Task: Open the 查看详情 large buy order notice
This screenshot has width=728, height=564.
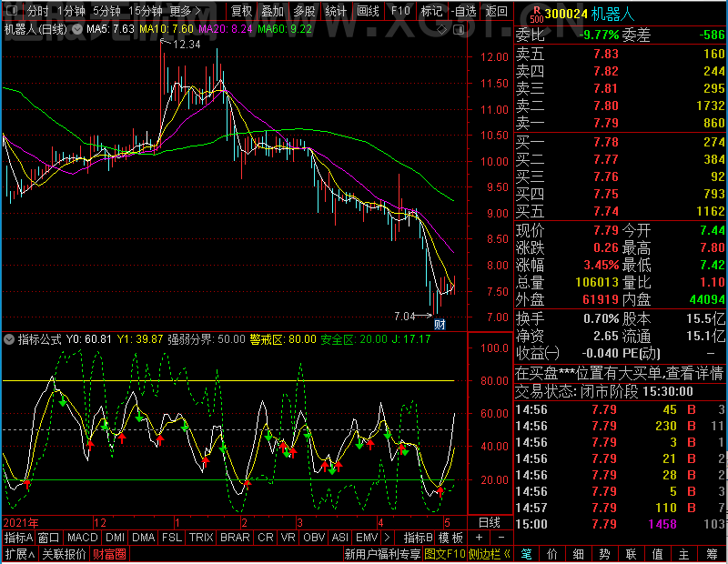Action: click(x=694, y=373)
